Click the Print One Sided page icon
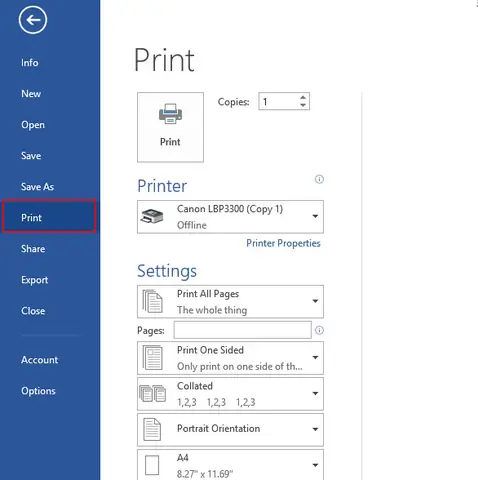The height and width of the screenshot is (480, 478). pyautogui.click(x=152, y=358)
